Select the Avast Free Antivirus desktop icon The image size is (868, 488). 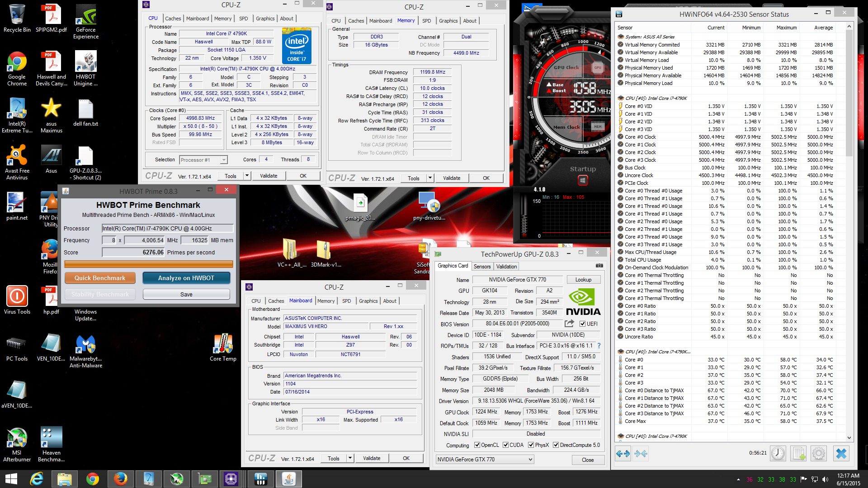[x=17, y=163]
